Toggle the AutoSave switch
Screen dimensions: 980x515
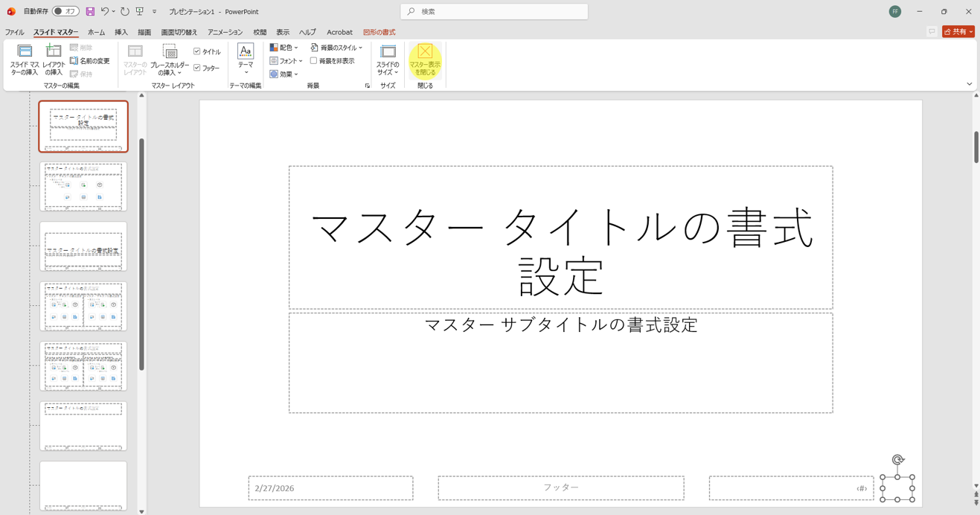pos(65,12)
